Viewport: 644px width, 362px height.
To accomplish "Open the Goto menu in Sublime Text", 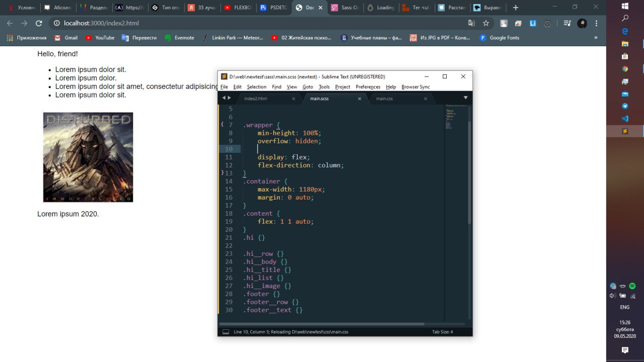I will coord(308,87).
